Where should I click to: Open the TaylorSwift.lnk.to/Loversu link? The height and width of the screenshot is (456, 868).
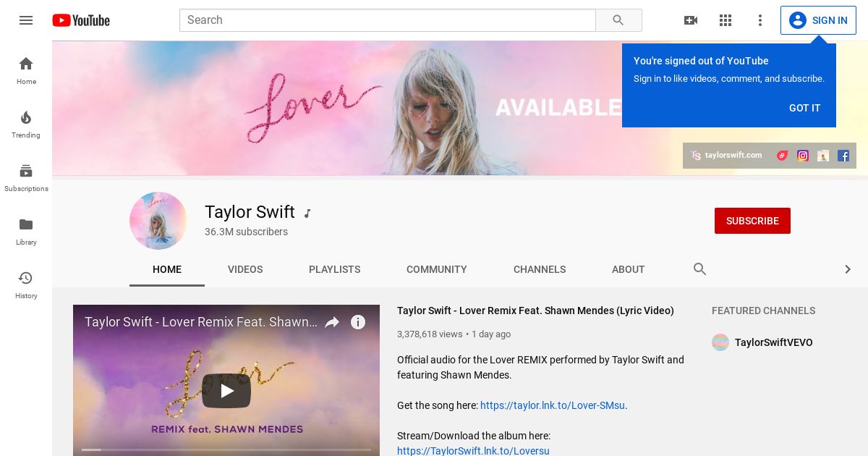coord(473,451)
